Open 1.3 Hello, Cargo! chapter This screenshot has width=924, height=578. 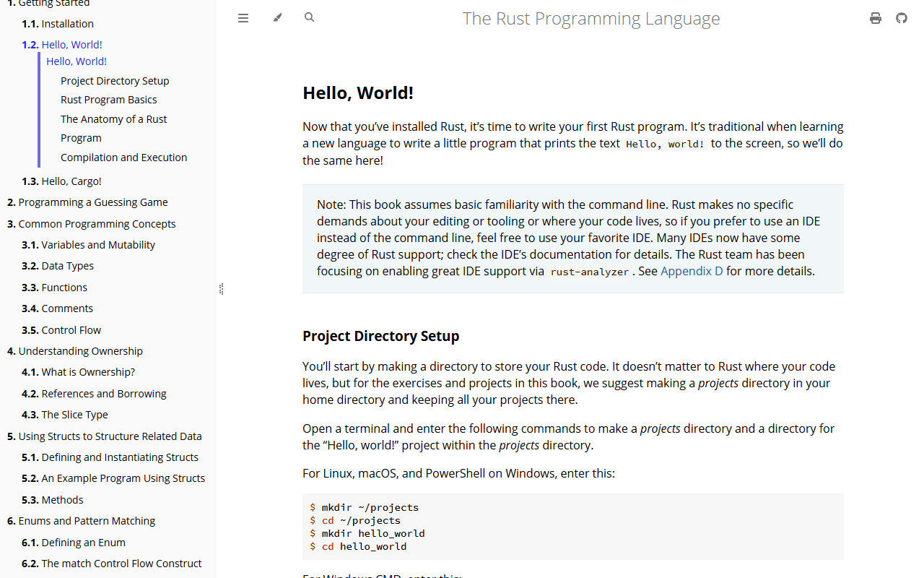pyautogui.click(x=61, y=181)
